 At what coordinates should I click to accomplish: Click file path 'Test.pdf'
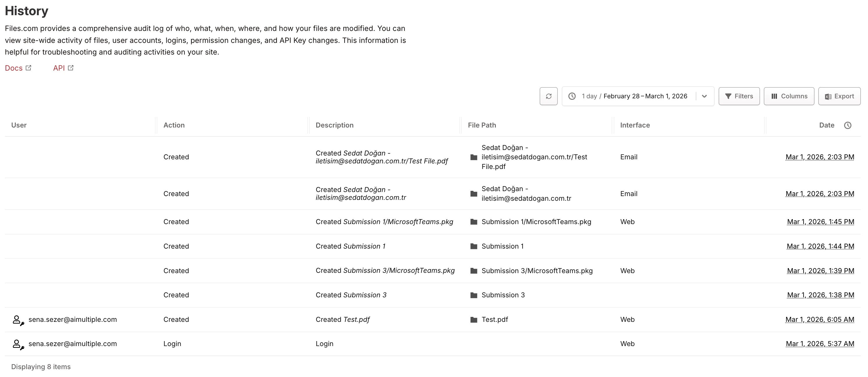[x=495, y=319]
